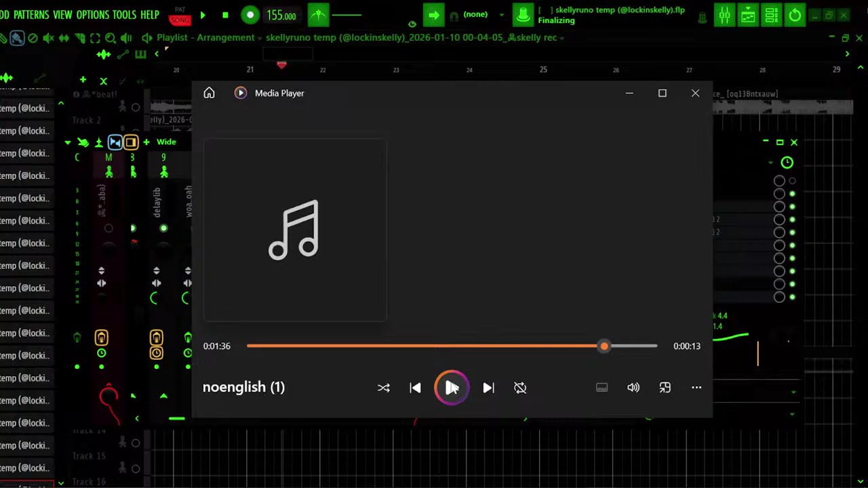
Task: Click the green metronome-style icon beside tempo
Action: (x=318, y=15)
